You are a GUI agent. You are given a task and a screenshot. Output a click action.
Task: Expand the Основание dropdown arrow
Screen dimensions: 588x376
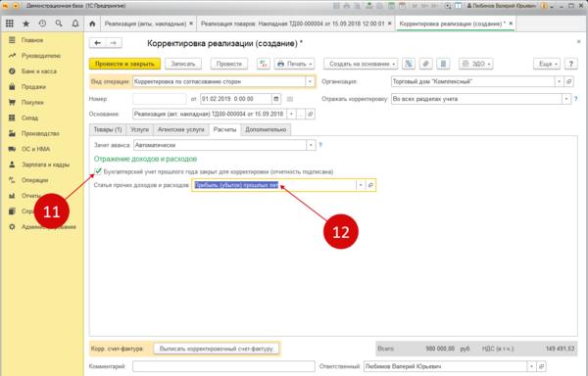291,114
